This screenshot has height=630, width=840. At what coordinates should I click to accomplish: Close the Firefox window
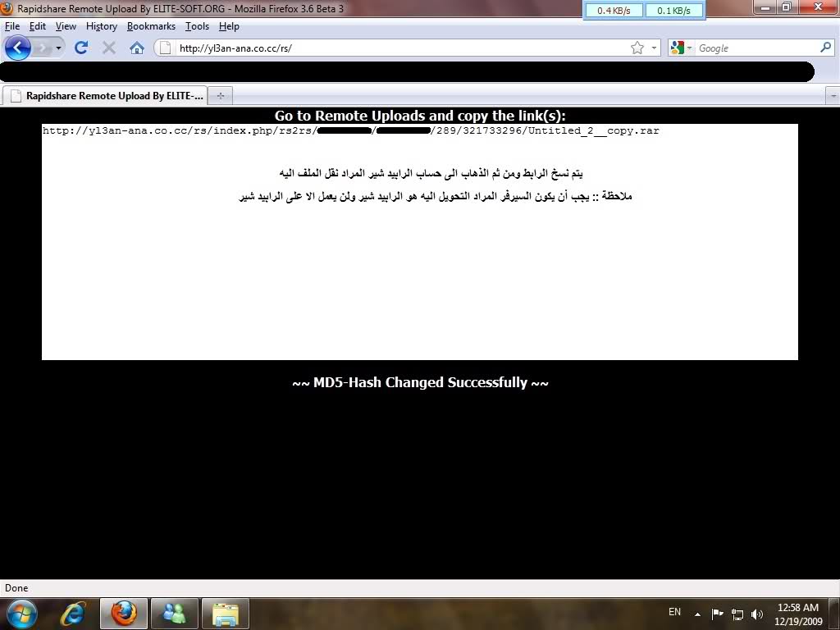pos(818,7)
